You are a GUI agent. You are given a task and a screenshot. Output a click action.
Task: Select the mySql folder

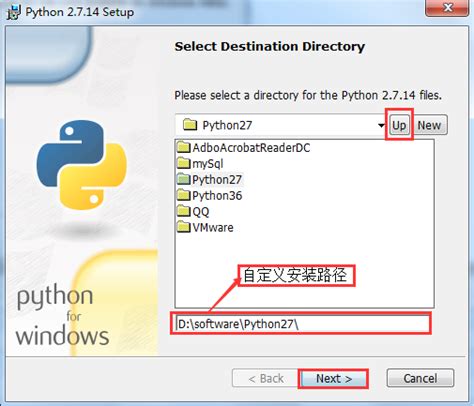(200, 164)
